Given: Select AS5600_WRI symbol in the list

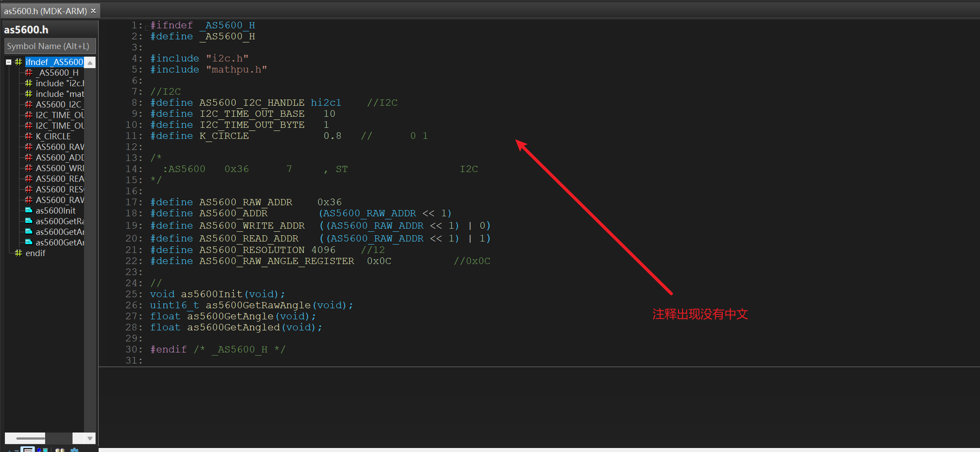Looking at the screenshot, I should [x=60, y=168].
